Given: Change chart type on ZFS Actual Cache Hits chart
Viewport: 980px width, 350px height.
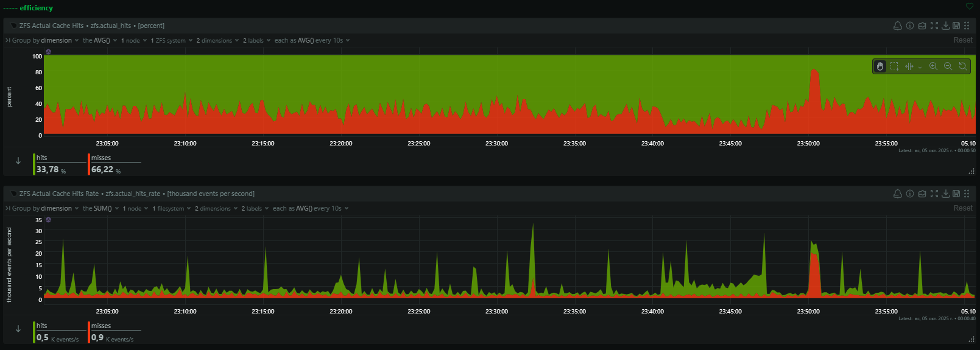Looking at the screenshot, I should (x=922, y=26).
